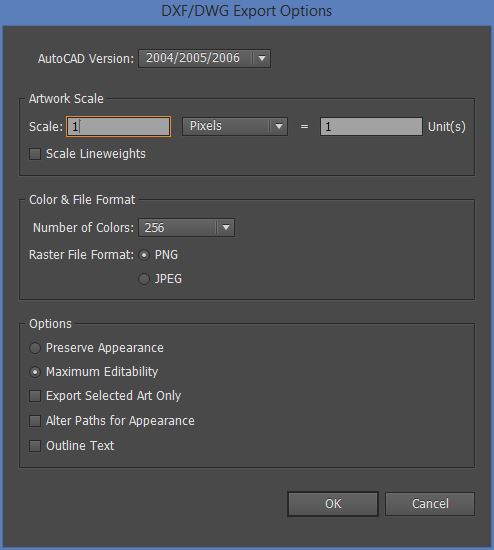
Task: Expand the Pixels unit dropdown arrow
Action: [x=279, y=126]
